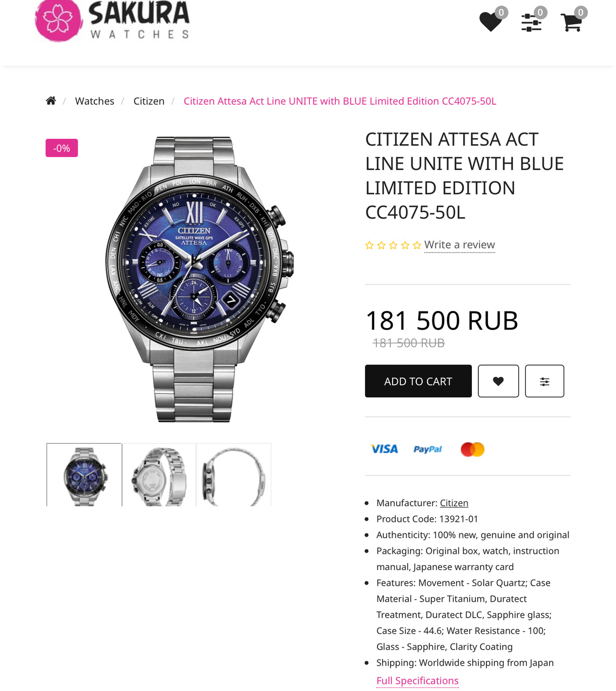Select the side profile thumbnail
This screenshot has width=616, height=691.
[x=234, y=475]
